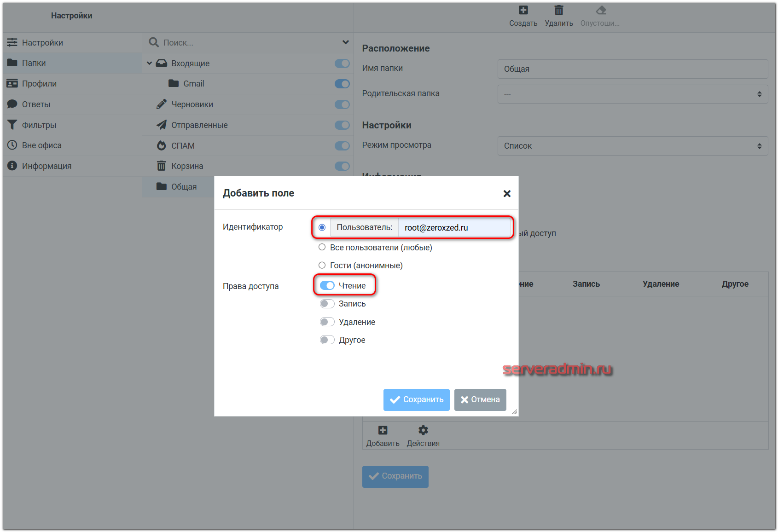The image size is (778, 532).
Task: Go to Вне офиса section
Action: [41, 145]
